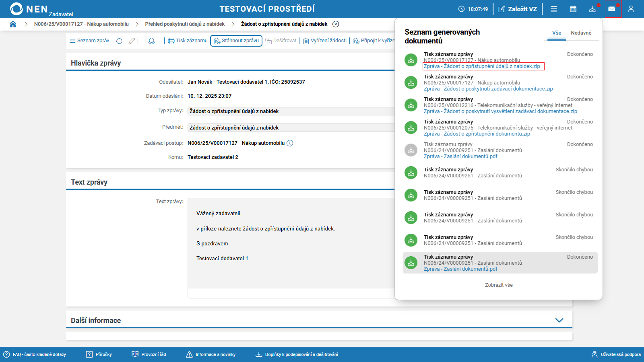Click info icon next to Nákup automobilu
The height and width of the screenshot is (362, 644).
pos(290,143)
